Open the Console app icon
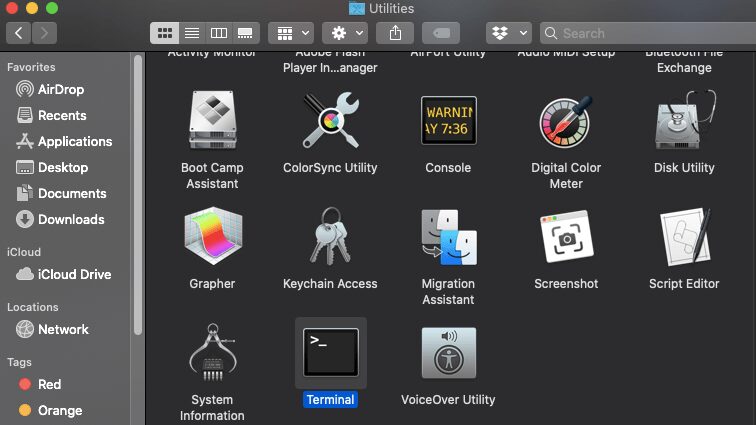Screen dimensions: 756x425 pos(448,120)
